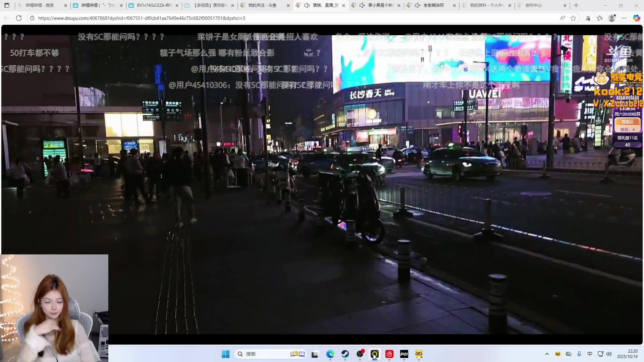Open the 创作中心 browser tab
Image resolution: width=644 pixels, height=362 pixels.
click(533, 5)
